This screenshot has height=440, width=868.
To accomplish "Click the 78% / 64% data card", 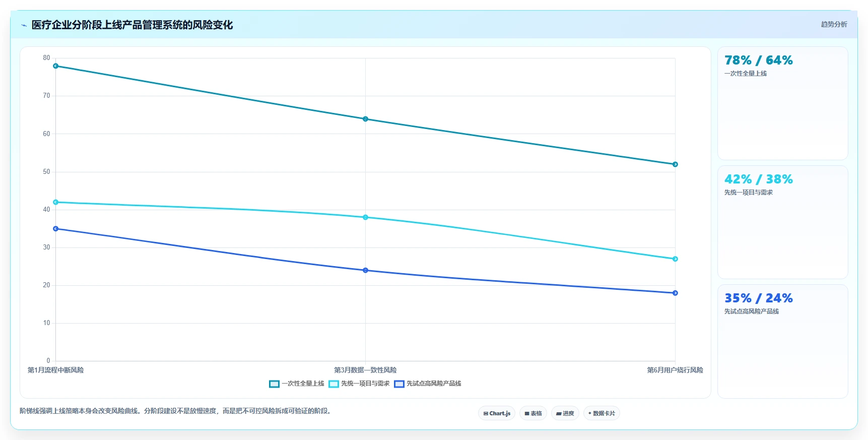I will pyautogui.click(x=783, y=103).
